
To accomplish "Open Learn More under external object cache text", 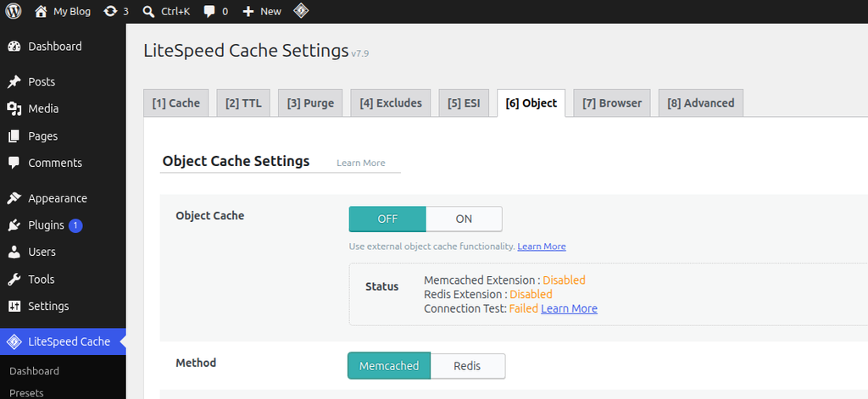I will (542, 247).
